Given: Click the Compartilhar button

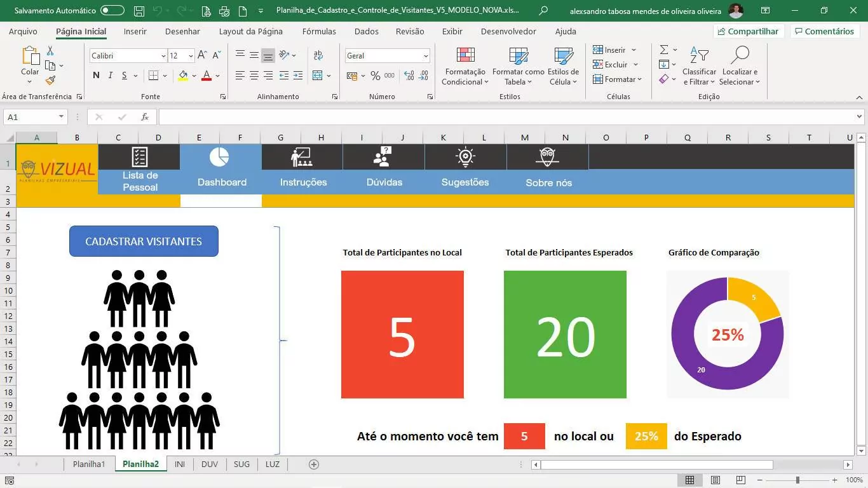Looking at the screenshot, I should point(749,31).
